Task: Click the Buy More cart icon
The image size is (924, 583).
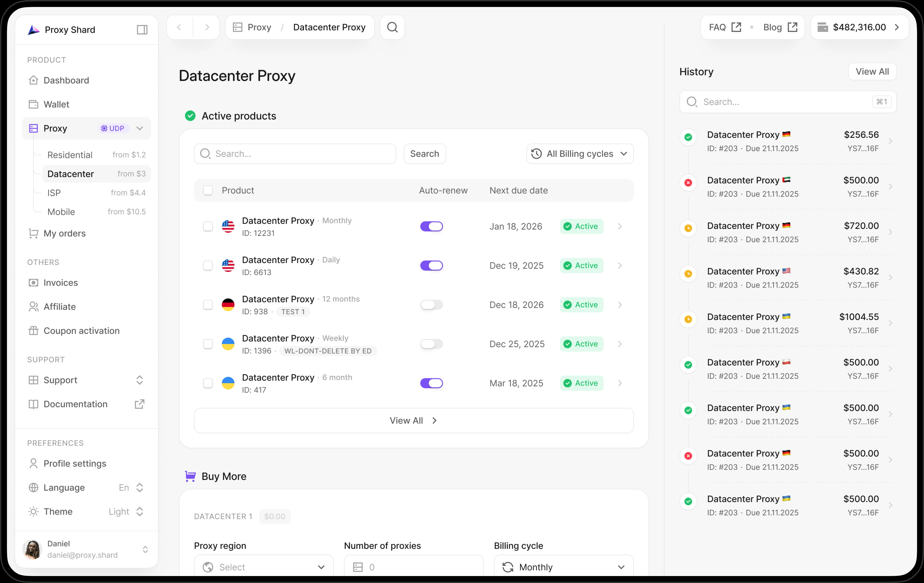Action: point(190,476)
